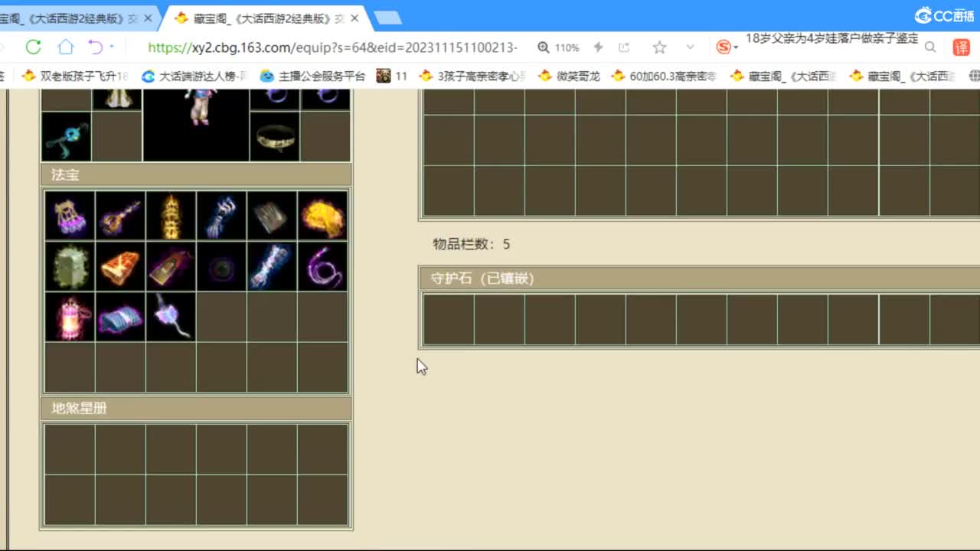This screenshot has height=551, width=980.
Task: Select the golden pagoda treasure icon
Action: [171, 215]
